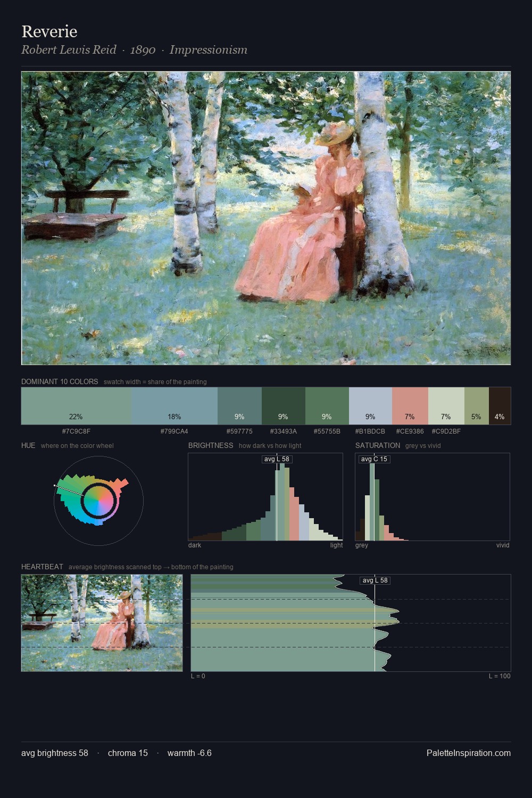This screenshot has width=532, height=798.
Task: Choose the darkest green swatch above #33493A
Action: (283, 405)
